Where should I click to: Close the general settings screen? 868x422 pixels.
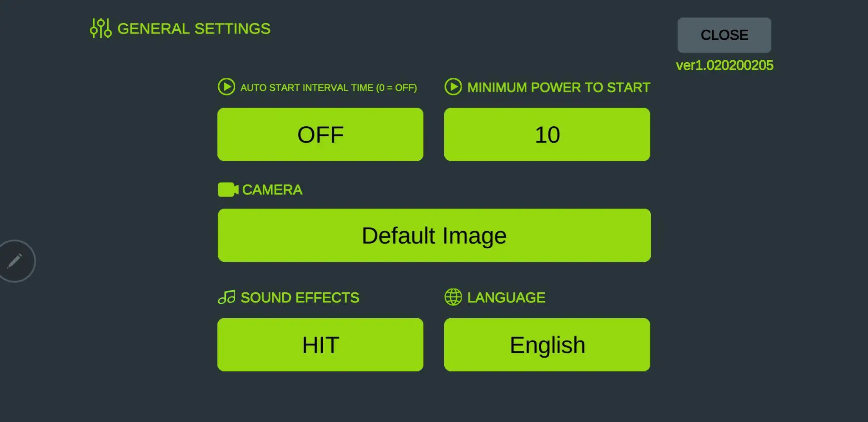point(724,35)
